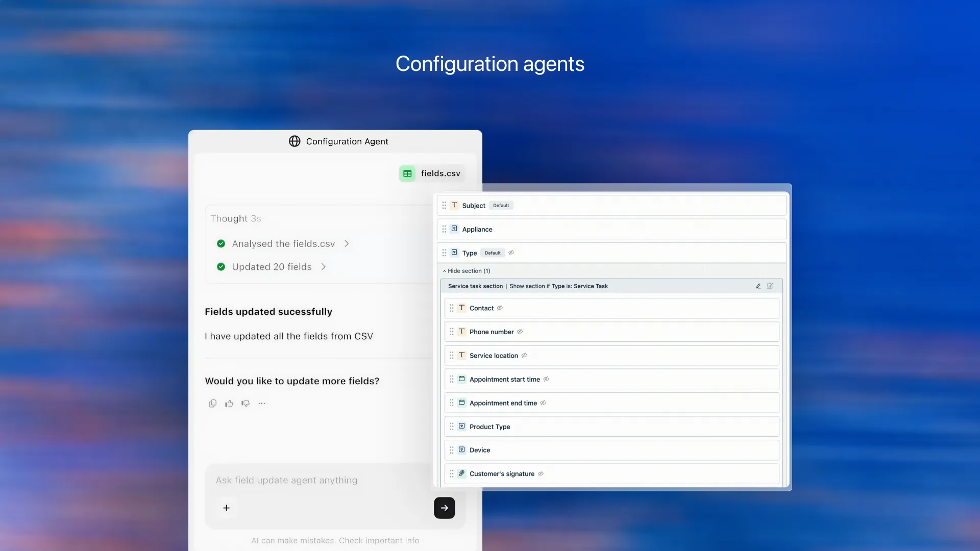Screen dimensions: 980x551
Task: Click the Thought 3s label
Action: tap(236, 218)
